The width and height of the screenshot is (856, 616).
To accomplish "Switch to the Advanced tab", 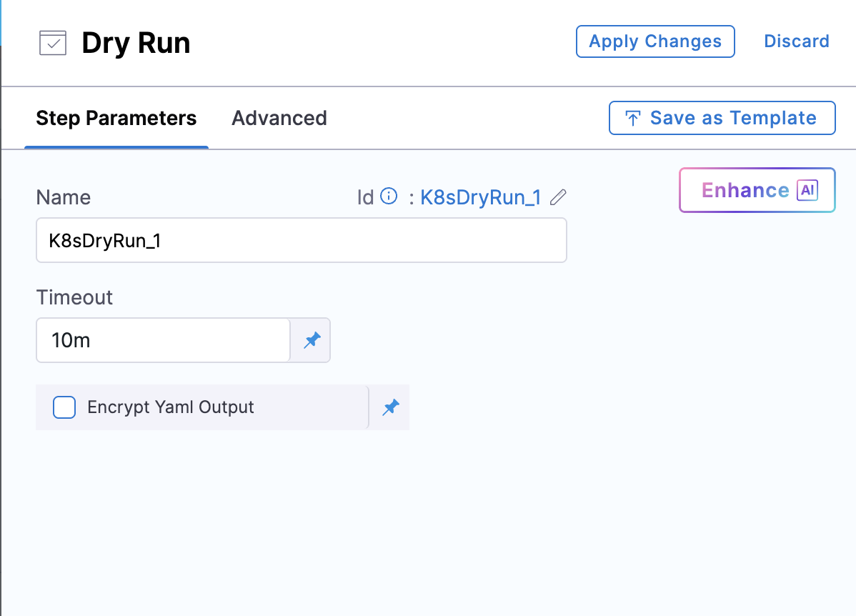I will [x=279, y=118].
